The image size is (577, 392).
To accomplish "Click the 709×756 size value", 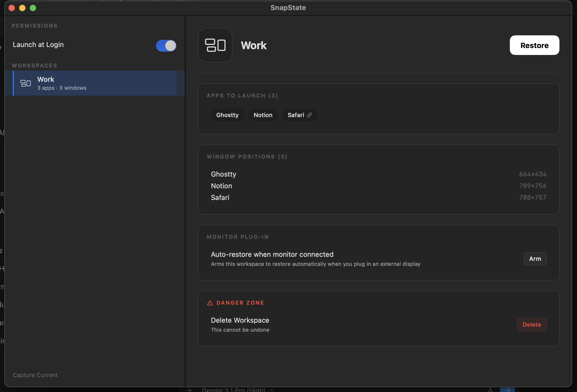I will tap(533, 186).
